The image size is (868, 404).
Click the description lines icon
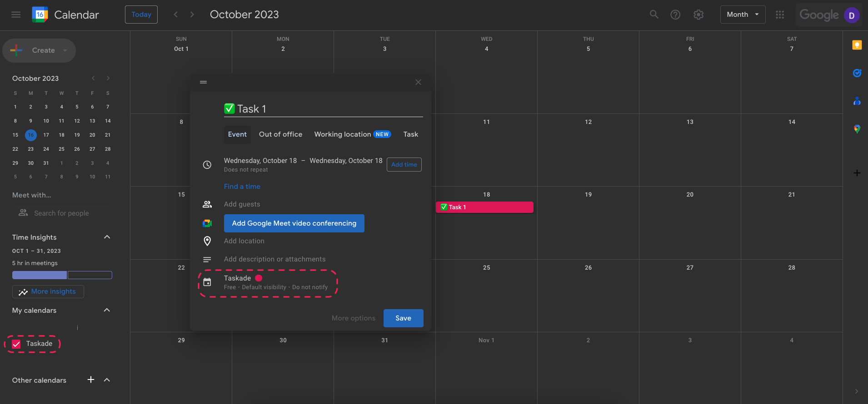pyautogui.click(x=207, y=260)
